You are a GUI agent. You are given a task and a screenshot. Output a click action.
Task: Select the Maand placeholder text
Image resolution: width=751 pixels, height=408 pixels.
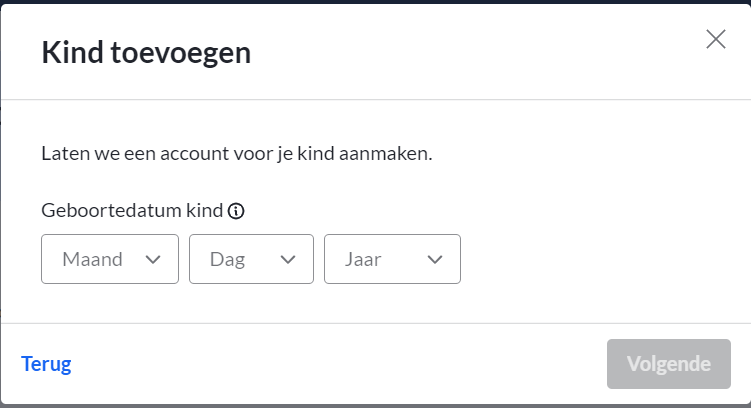click(92, 259)
